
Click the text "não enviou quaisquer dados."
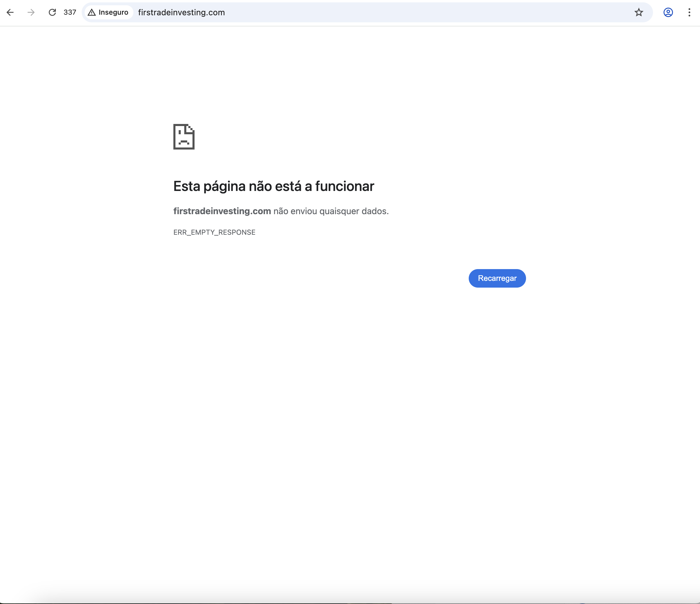coord(331,211)
